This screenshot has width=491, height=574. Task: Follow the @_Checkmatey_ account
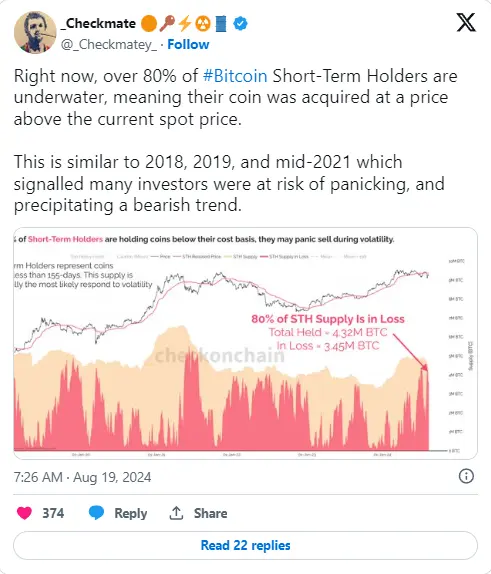(x=188, y=44)
